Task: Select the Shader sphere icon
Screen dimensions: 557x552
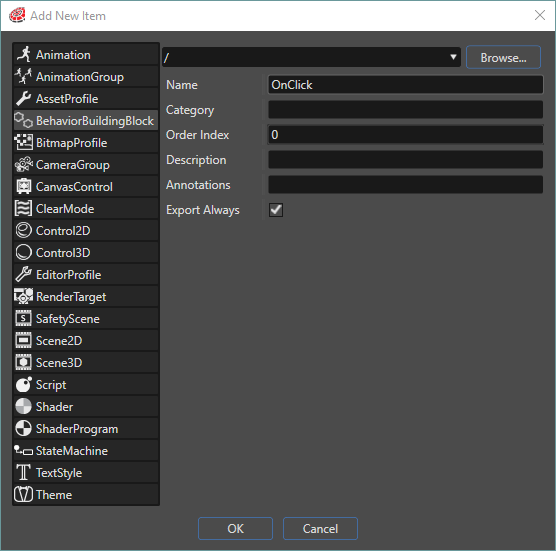Action: (x=23, y=407)
